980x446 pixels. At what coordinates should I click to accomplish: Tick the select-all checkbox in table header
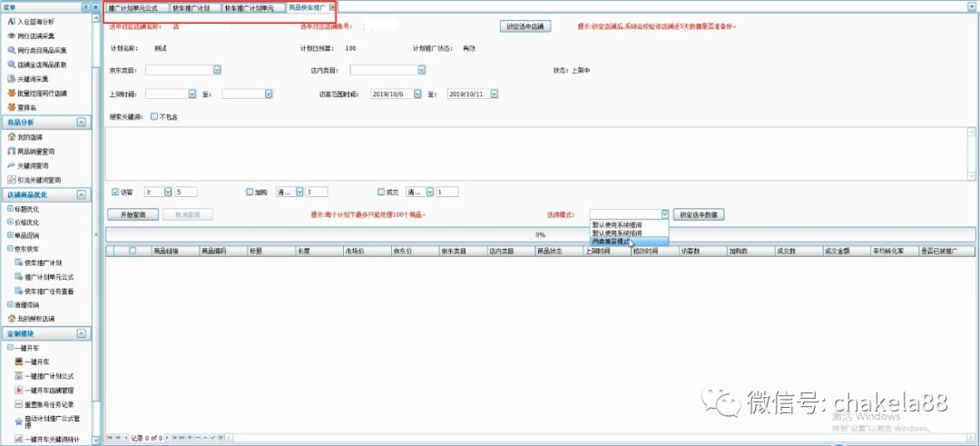pos(132,251)
